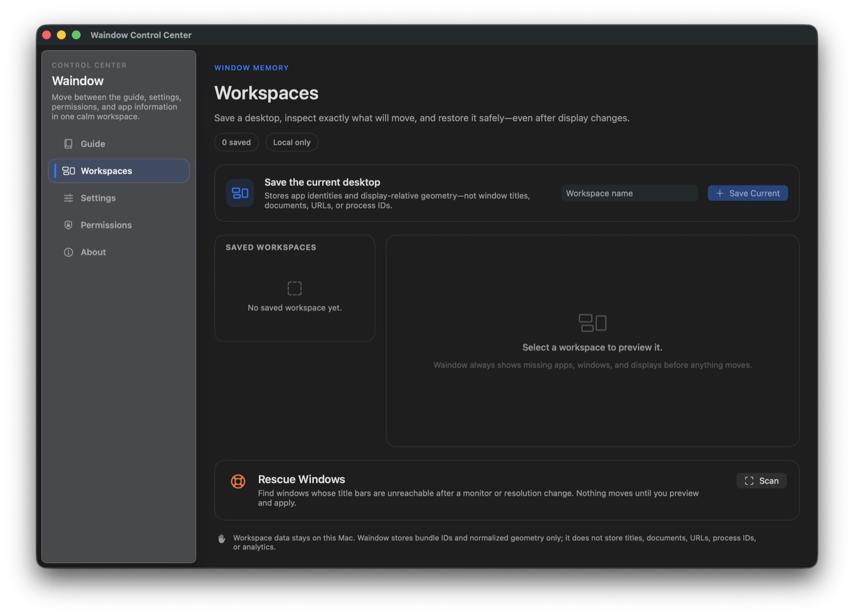Click the hand privacy icon at the bottom
Image resolution: width=854 pixels, height=616 pixels.
[x=222, y=539]
